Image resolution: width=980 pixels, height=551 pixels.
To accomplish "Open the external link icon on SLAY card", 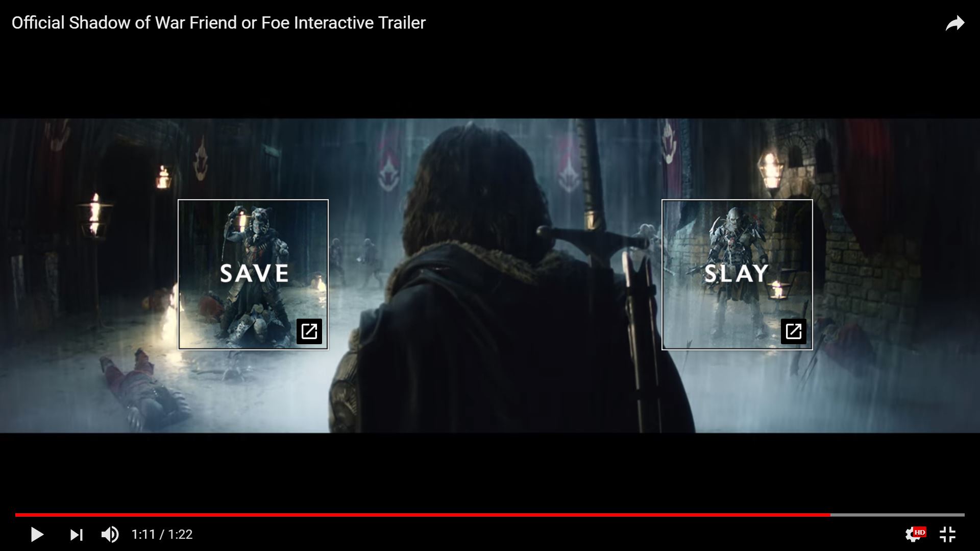I will (794, 331).
